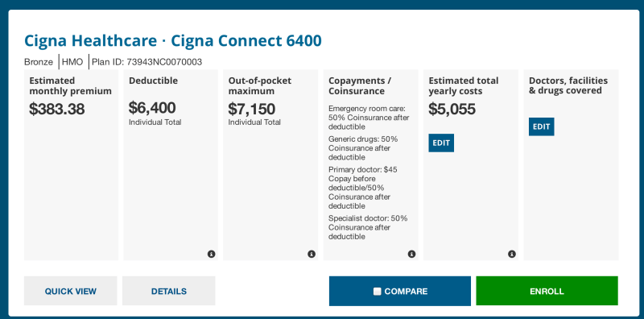Click the Plan ID 73943NC0070003 text
The image size is (644, 319).
point(147,62)
